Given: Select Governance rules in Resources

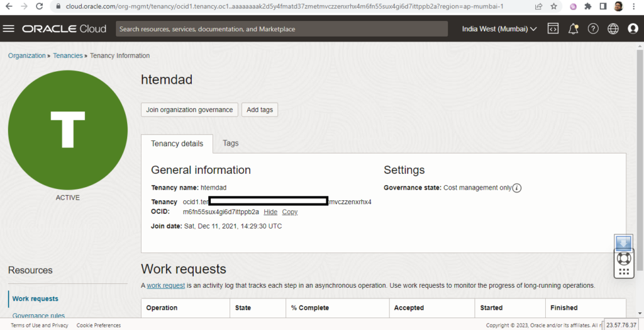Looking at the screenshot, I should pyautogui.click(x=38, y=316).
